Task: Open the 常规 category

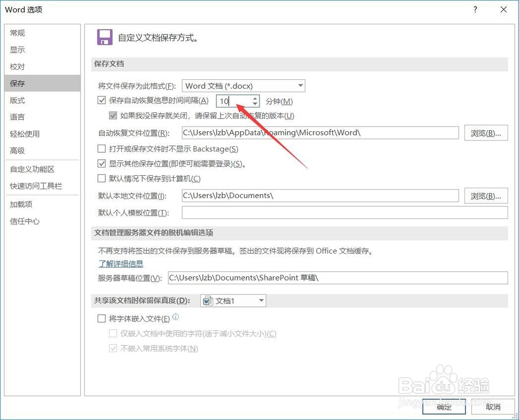Action: (x=43, y=33)
